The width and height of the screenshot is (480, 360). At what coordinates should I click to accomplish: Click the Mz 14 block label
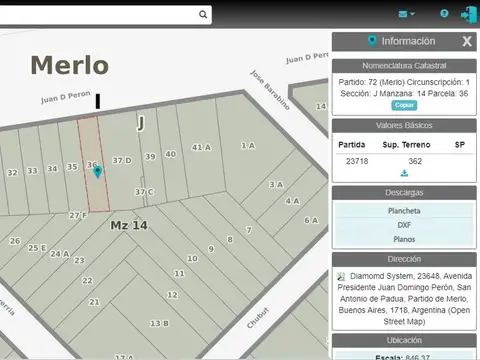[129, 225]
